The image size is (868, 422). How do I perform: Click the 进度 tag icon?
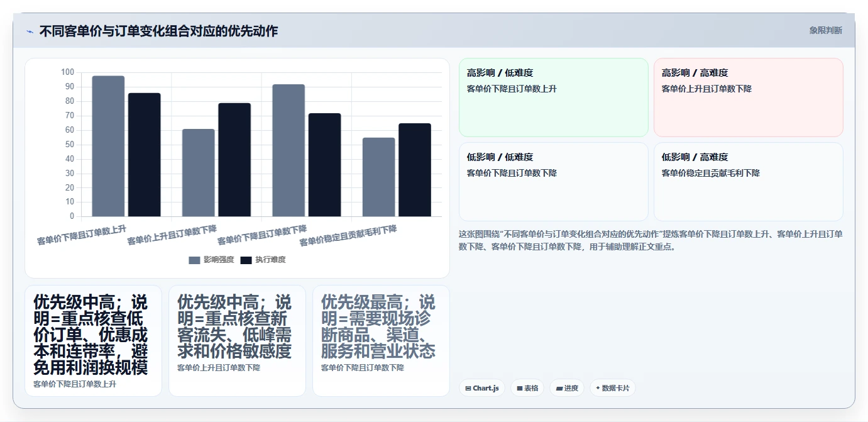pos(559,389)
